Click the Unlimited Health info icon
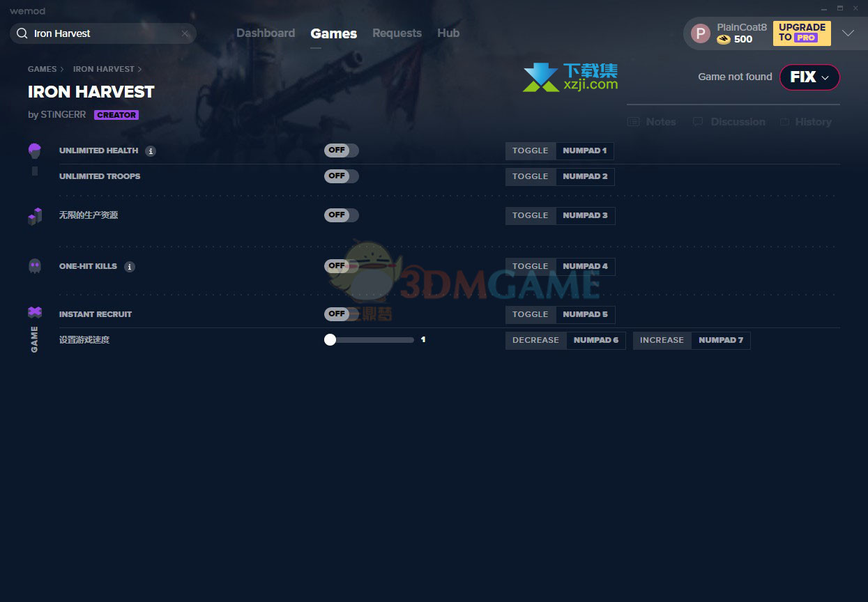This screenshot has height=602, width=868. coord(151,151)
